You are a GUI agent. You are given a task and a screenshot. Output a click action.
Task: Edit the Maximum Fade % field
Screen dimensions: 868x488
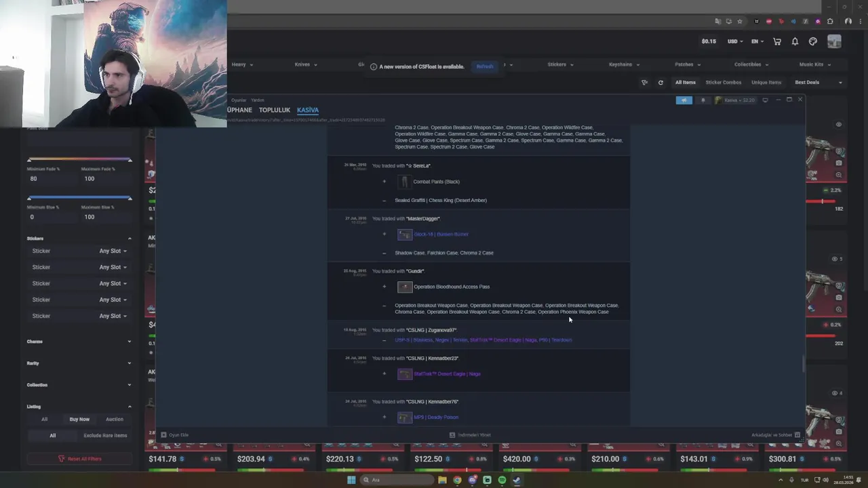point(106,179)
